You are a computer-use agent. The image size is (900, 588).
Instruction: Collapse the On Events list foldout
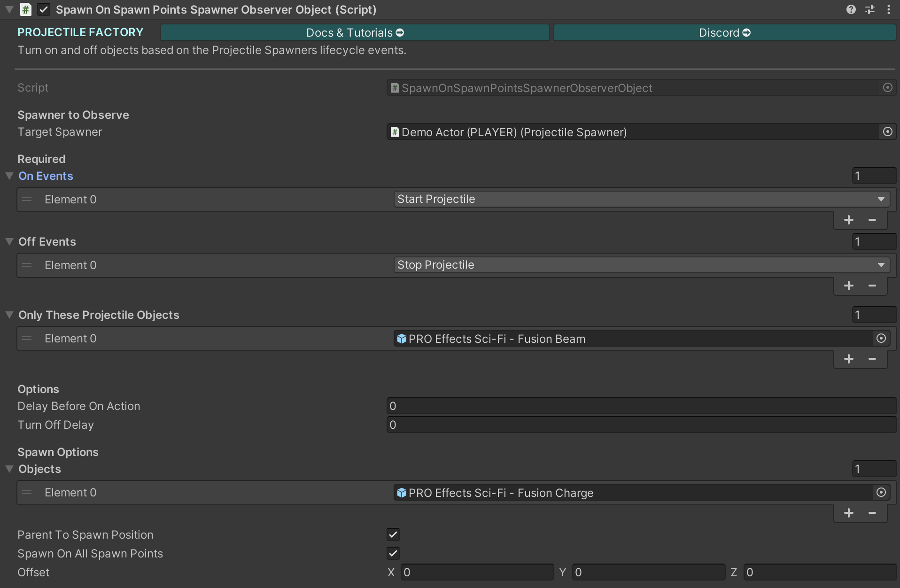click(9, 176)
